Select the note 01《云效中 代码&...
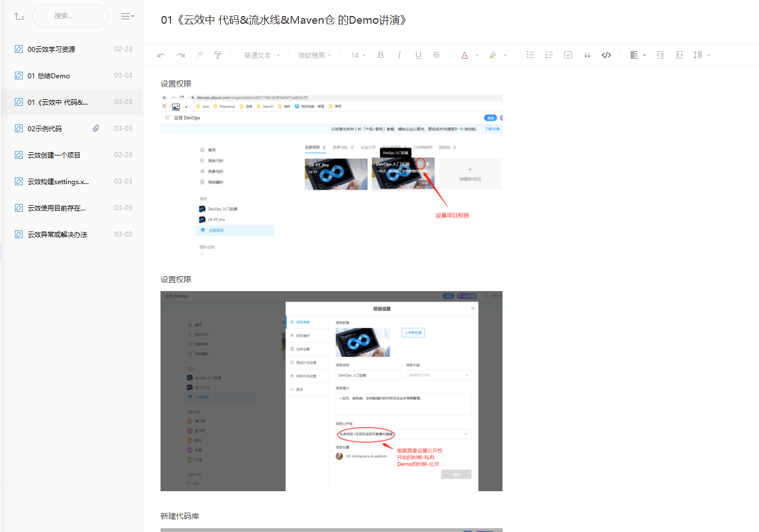 click(72, 102)
